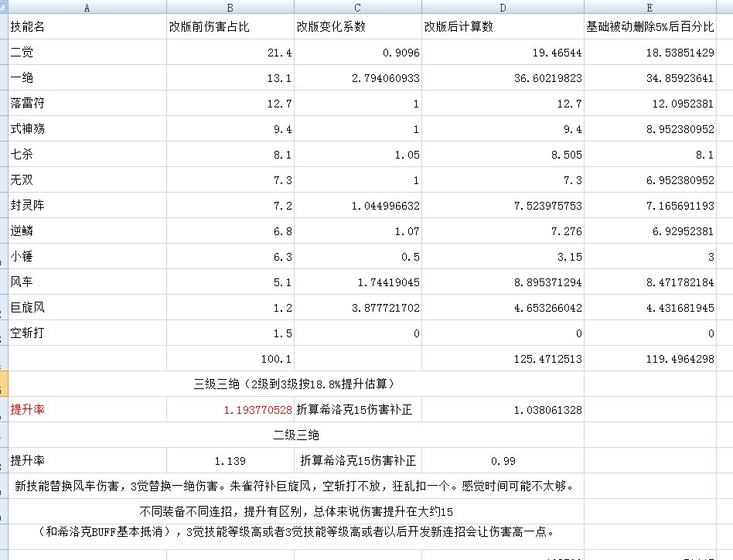Click the 落雷符 skill name cell
This screenshot has width=733, height=560.
click(x=87, y=104)
